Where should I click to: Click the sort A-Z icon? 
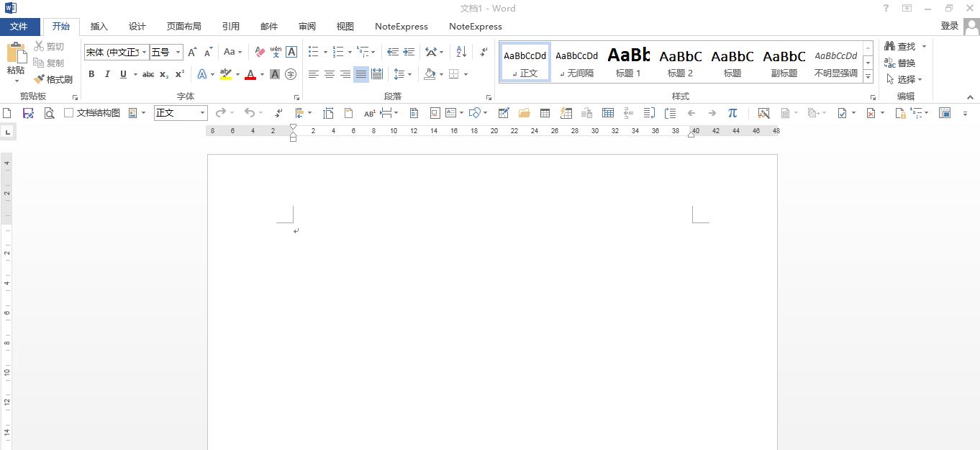(461, 52)
